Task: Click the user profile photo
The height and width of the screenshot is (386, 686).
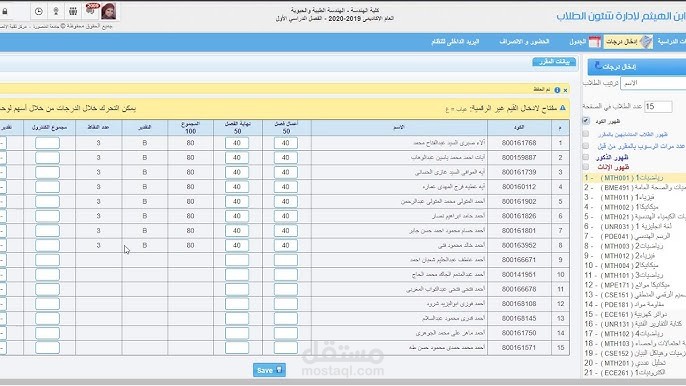Action: (108, 11)
